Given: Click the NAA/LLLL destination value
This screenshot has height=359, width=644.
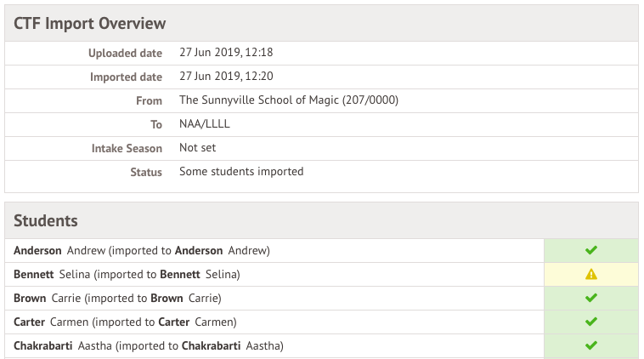Looking at the screenshot, I should click(x=204, y=123).
